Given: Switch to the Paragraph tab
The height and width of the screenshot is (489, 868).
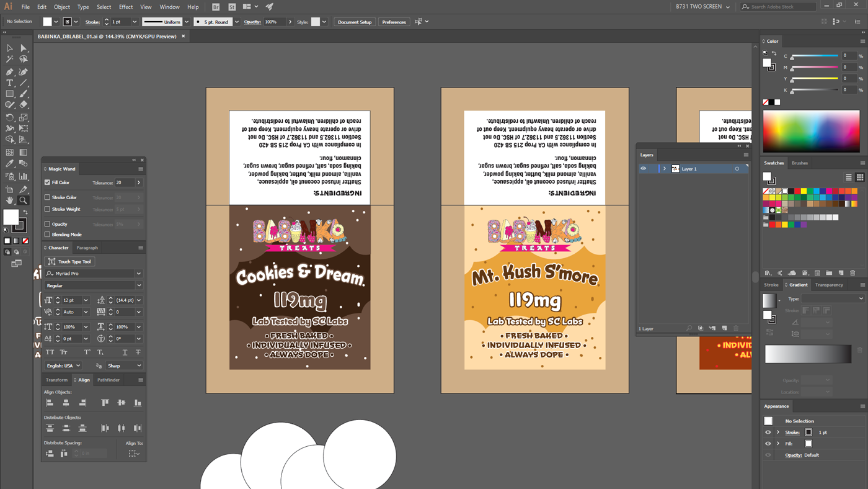Looking at the screenshot, I should coord(87,248).
